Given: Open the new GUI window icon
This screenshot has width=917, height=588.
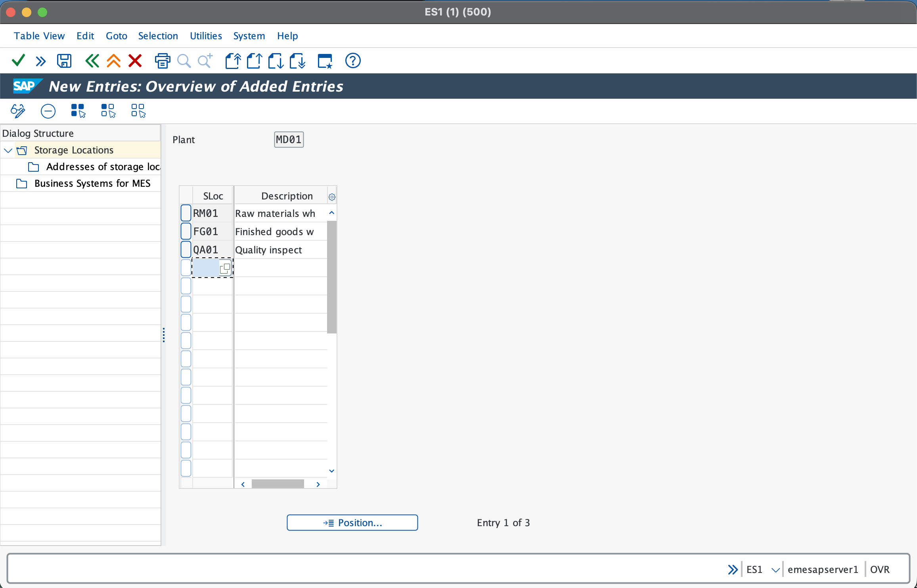Looking at the screenshot, I should point(325,61).
